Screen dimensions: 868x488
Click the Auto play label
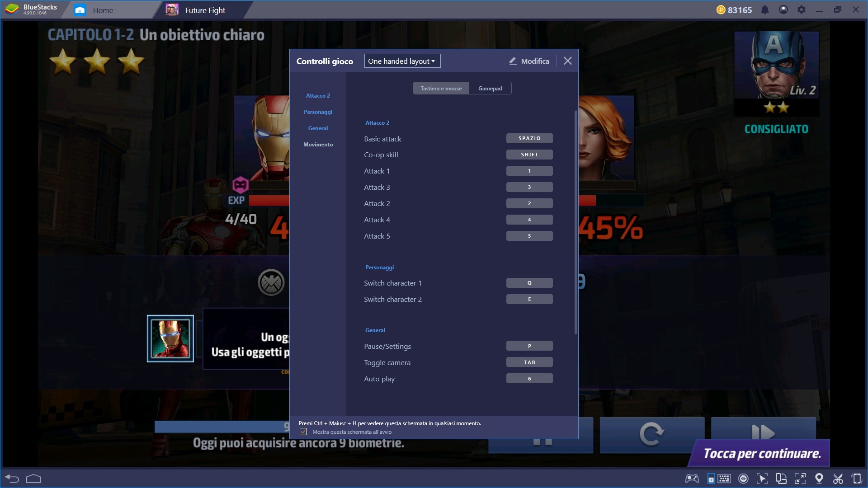(379, 379)
